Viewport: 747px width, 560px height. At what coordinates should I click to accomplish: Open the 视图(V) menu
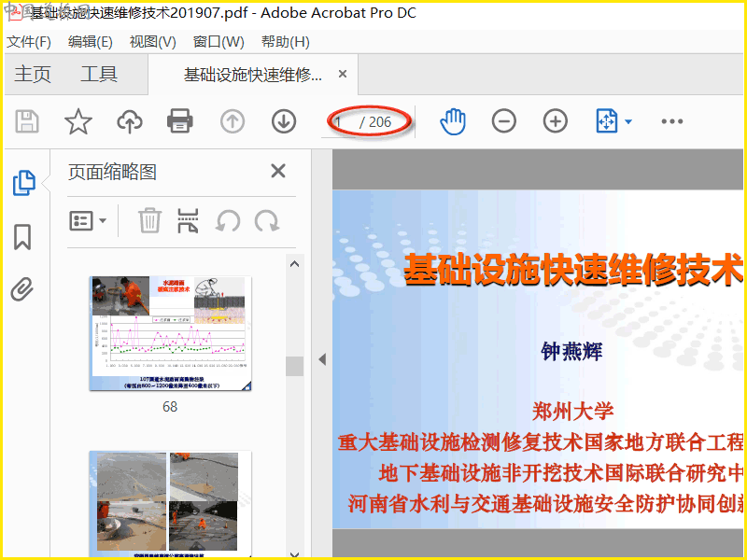tap(152, 42)
